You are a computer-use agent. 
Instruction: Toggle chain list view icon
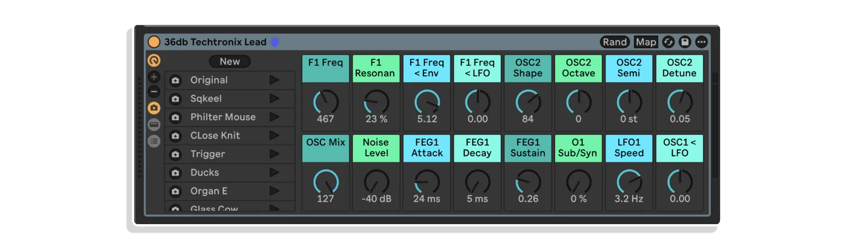coord(154,125)
